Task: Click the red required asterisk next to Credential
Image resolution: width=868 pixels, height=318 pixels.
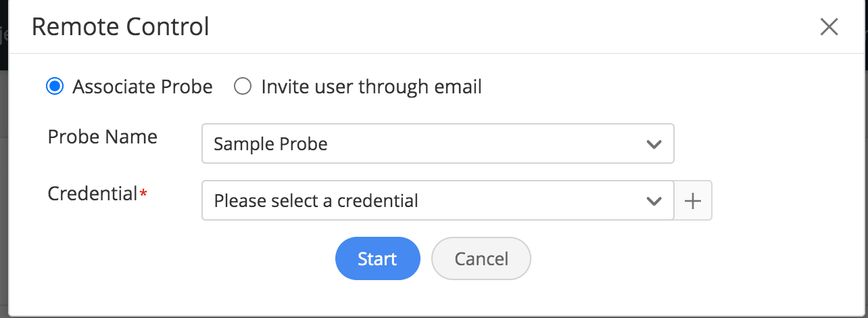Action: click(143, 194)
